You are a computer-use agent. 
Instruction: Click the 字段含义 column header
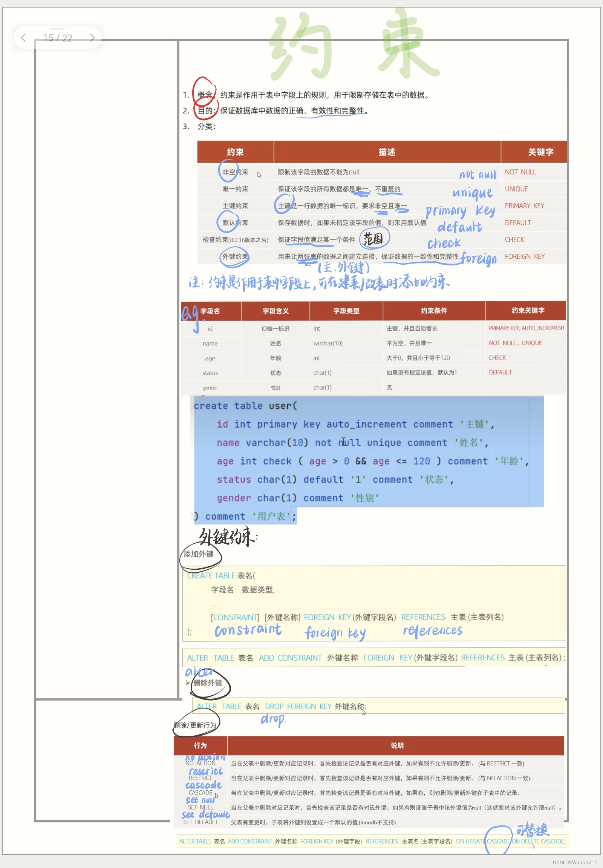coord(275,311)
